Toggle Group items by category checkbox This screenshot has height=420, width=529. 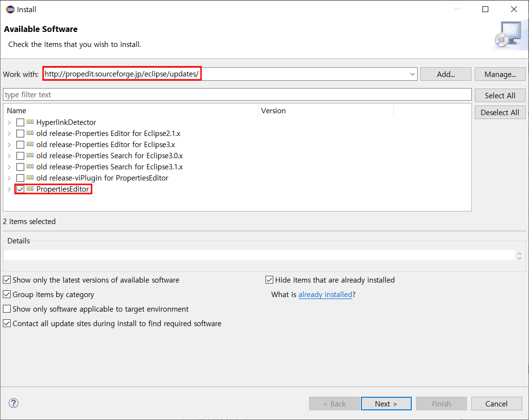point(7,294)
